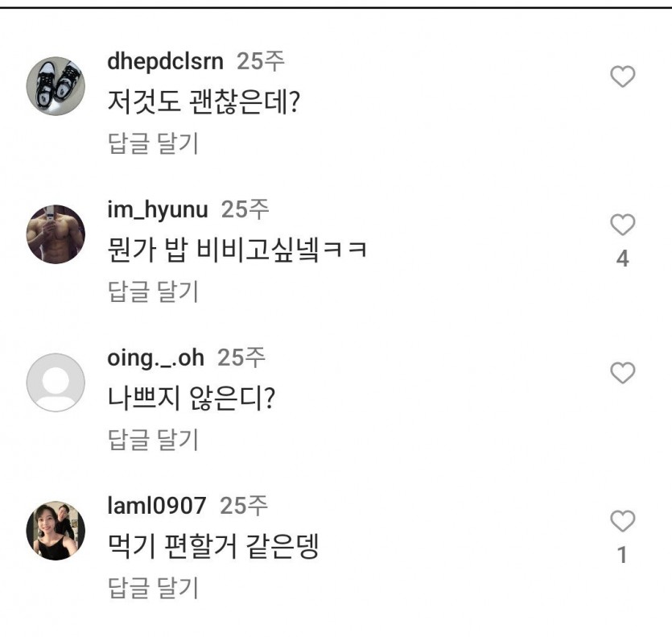Reply to im_hyunu via 답글 달기
672x637 pixels.
153,292
